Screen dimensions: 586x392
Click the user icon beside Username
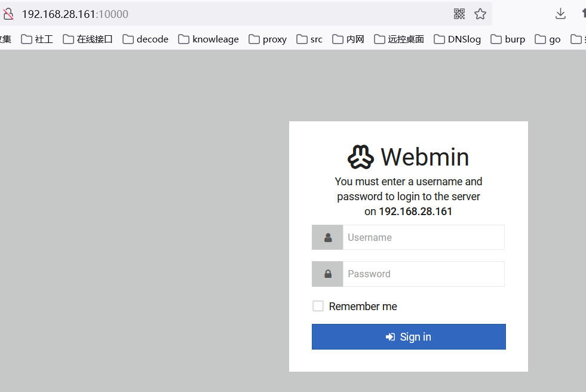pyautogui.click(x=328, y=237)
